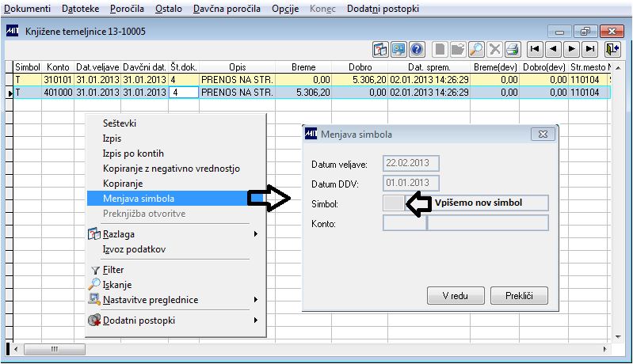Open the Davčna poročila menu
This screenshot has width=633, height=364.
coord(227,9)
